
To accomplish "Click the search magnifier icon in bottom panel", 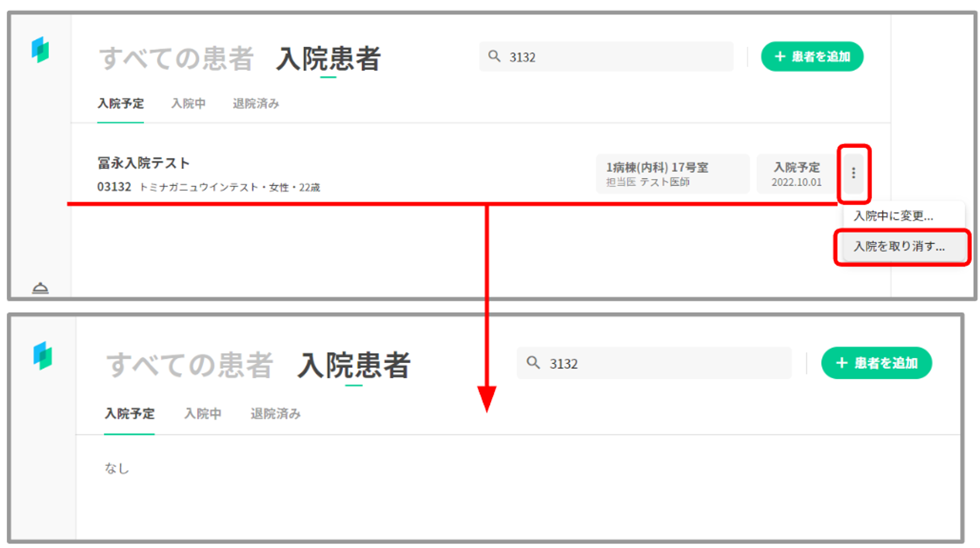I will [533, 363].
